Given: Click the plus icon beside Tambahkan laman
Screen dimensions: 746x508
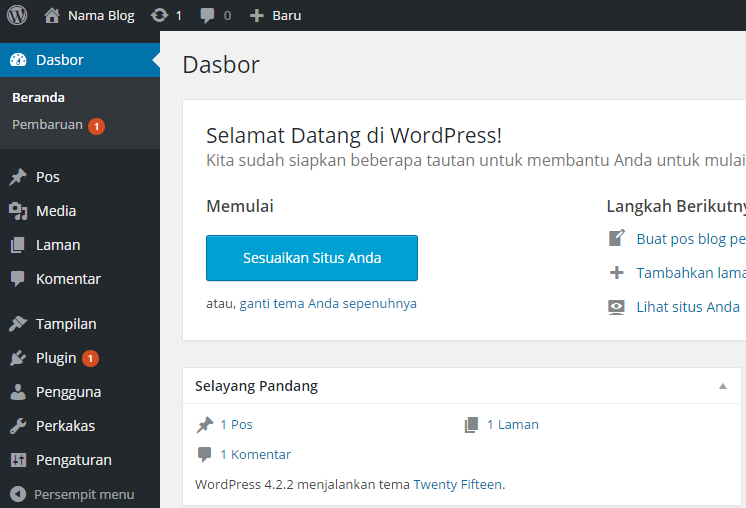Looking at the screenshot, I should tap(617, 273).
